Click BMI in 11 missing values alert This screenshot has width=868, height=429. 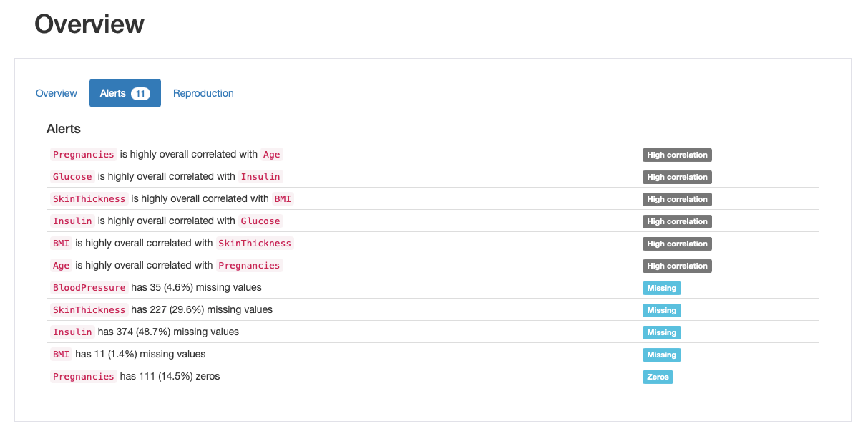(62, 355)
